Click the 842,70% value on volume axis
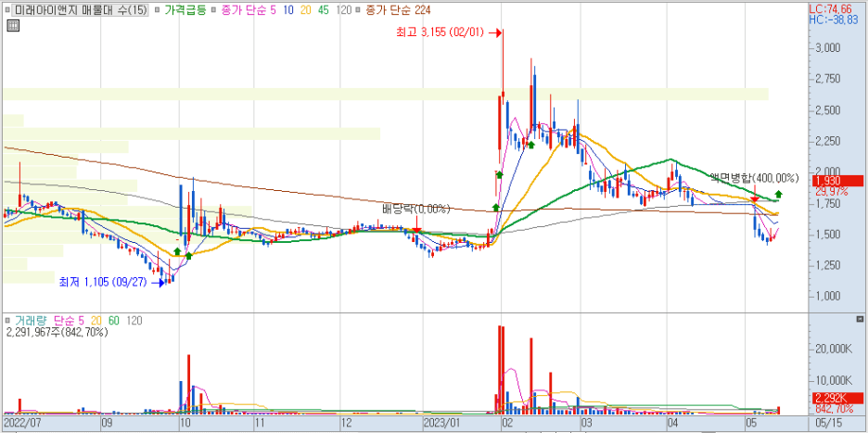The height and width of the screenshot is (433, 868). [833, 409]
